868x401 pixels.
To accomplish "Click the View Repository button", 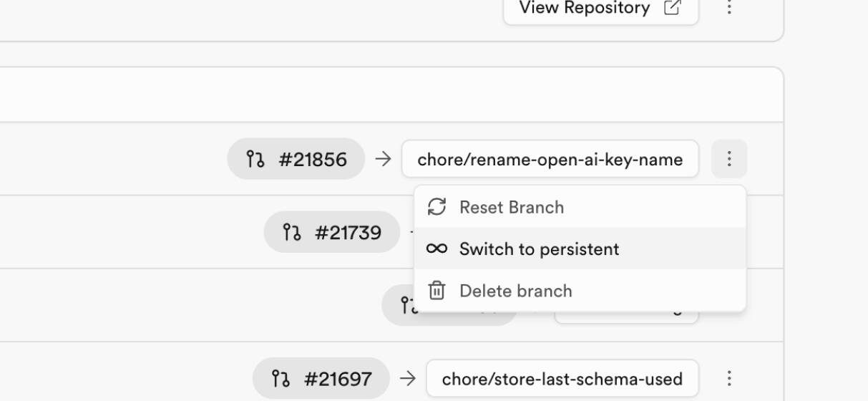I will (x=600, y=9).
